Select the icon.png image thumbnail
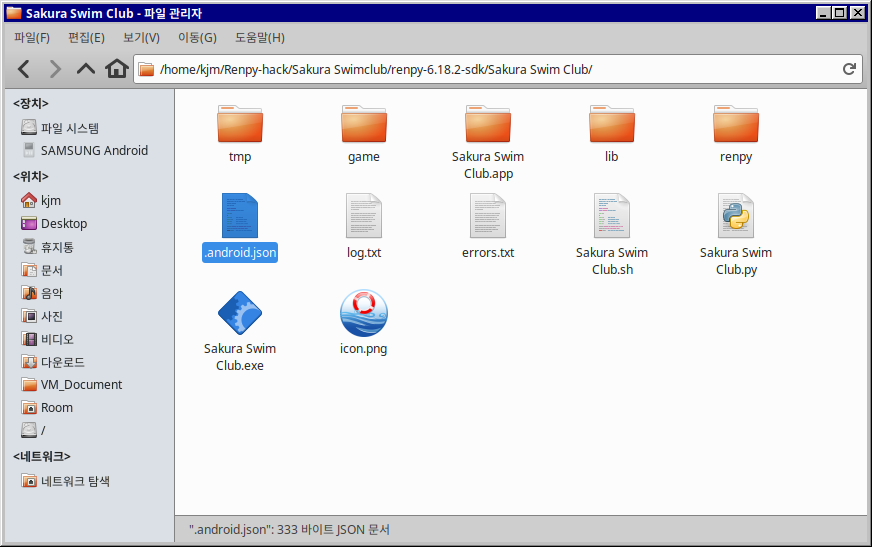 pos(364,313)
